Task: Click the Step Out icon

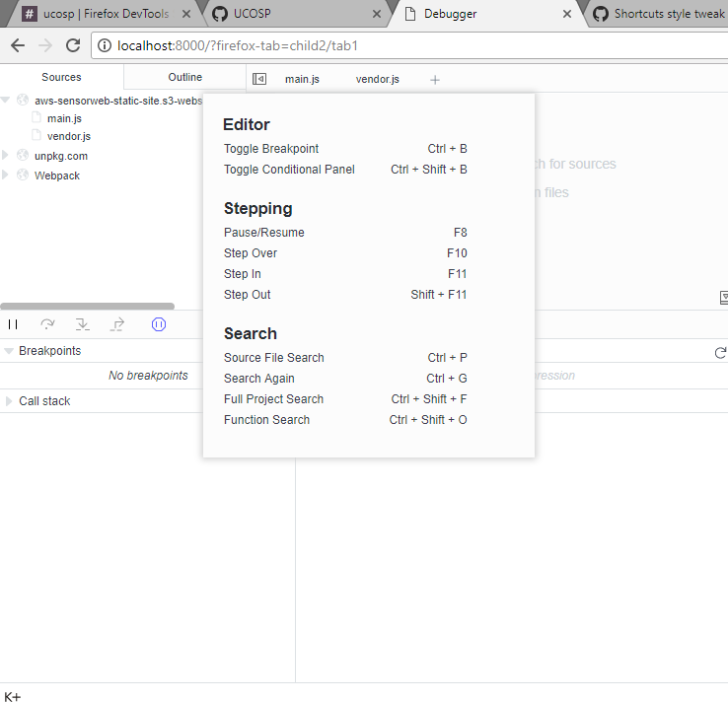Action: tap(117, 324)
